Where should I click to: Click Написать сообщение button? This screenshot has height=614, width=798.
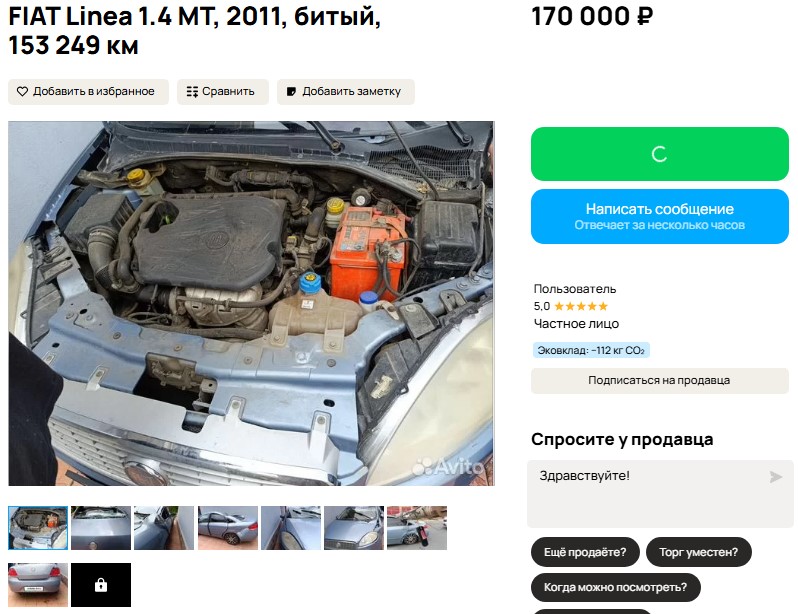tap(660, 216)
